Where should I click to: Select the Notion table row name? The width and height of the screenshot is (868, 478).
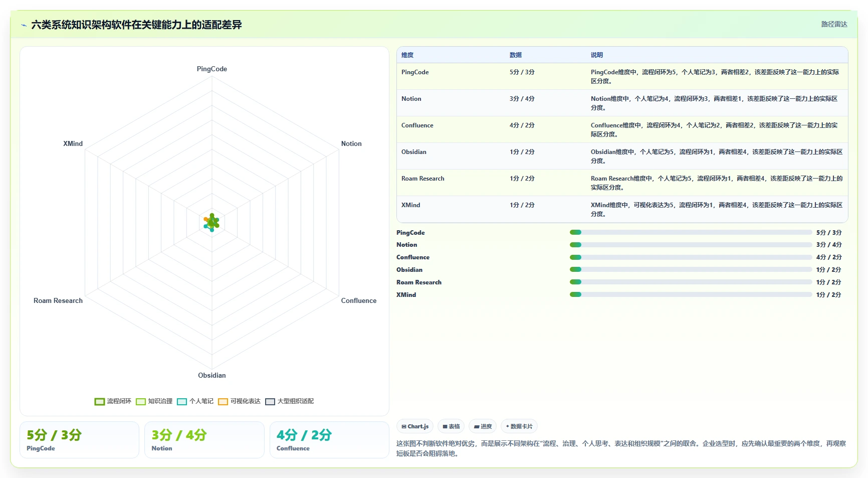411,99
